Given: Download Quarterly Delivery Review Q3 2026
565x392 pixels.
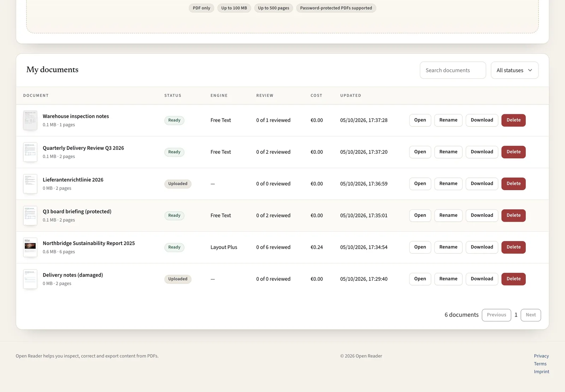Looking at the screenshot, I should point(482,152).
